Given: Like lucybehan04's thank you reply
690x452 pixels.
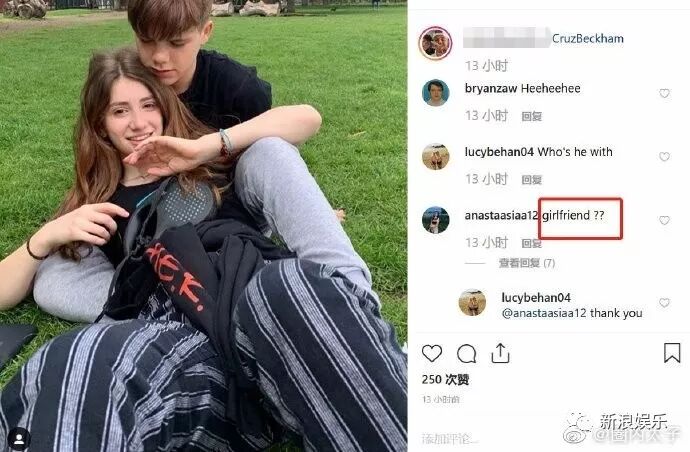Looking at the screenshot, I should [x=664, y=303].
